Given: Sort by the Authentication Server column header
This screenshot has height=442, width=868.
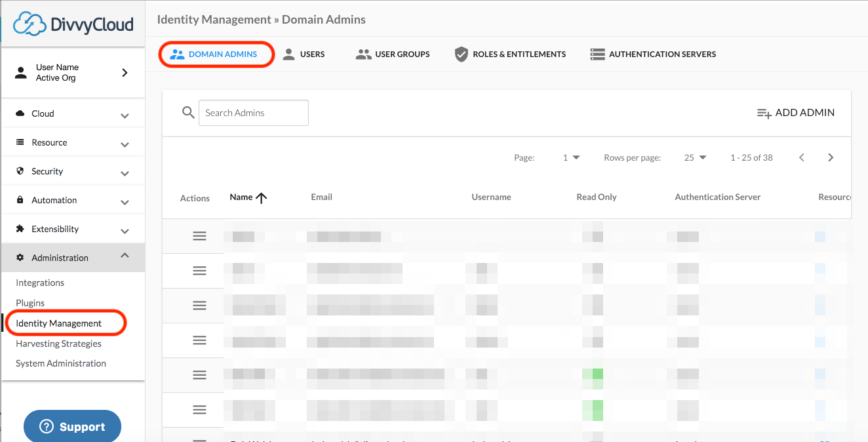Looking at the screenshot, I should coord(718,197).
